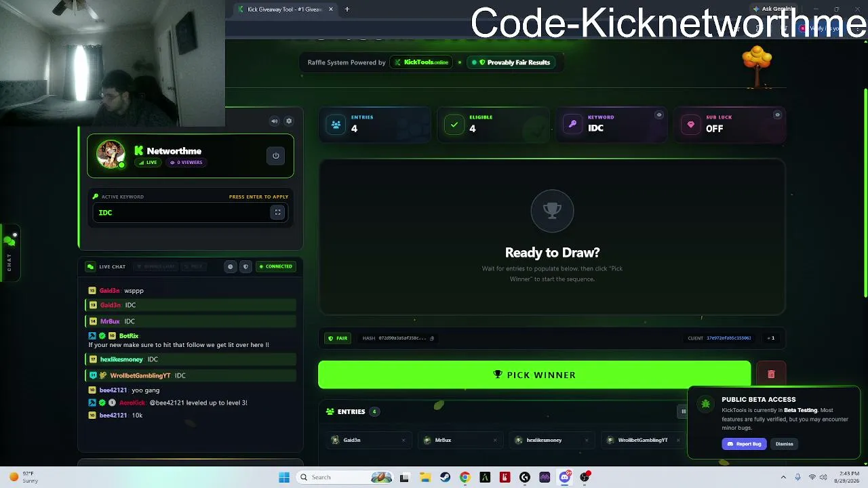Disconnect Networthme using the power button

point(276,156)
